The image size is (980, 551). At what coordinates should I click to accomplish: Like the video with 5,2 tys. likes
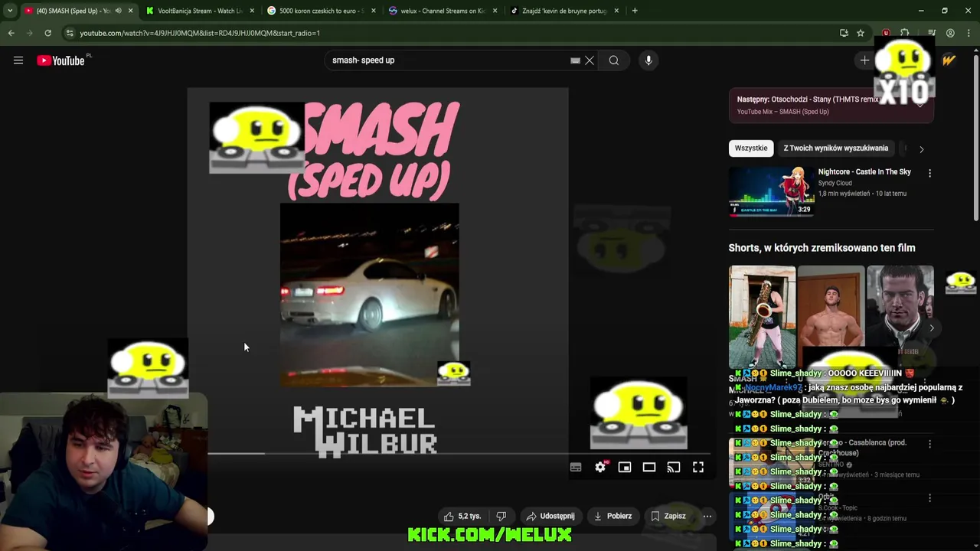point(462,516)
